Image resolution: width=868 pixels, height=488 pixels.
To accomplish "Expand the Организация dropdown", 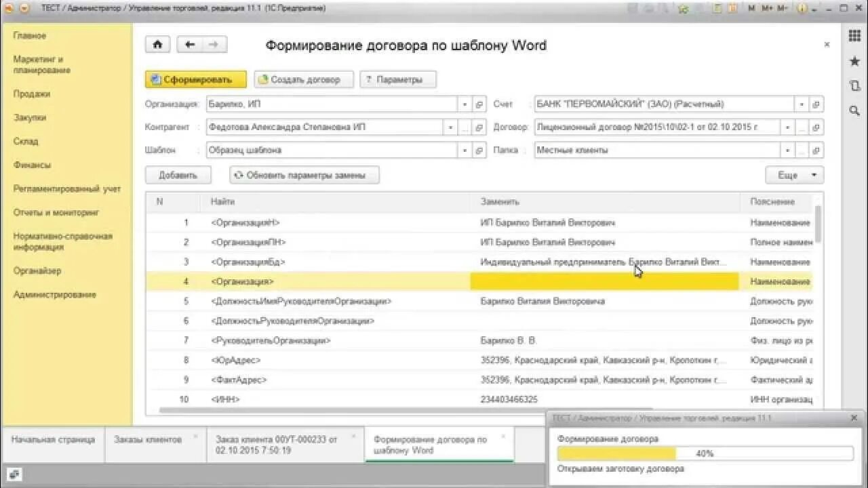I will 465,104.
